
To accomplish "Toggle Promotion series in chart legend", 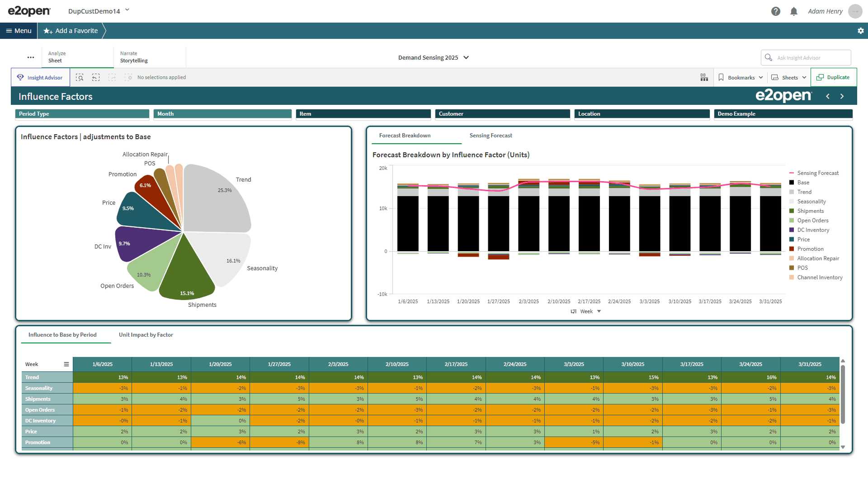I will click(x=810, y=249).
